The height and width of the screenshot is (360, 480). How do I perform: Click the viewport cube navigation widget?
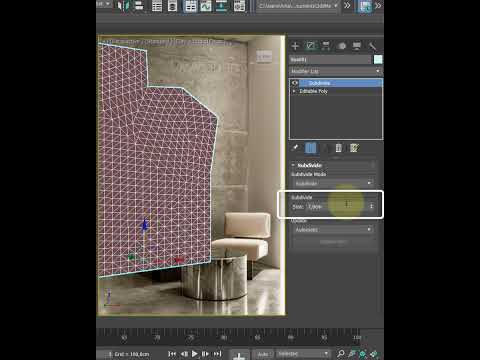point(264,56)
